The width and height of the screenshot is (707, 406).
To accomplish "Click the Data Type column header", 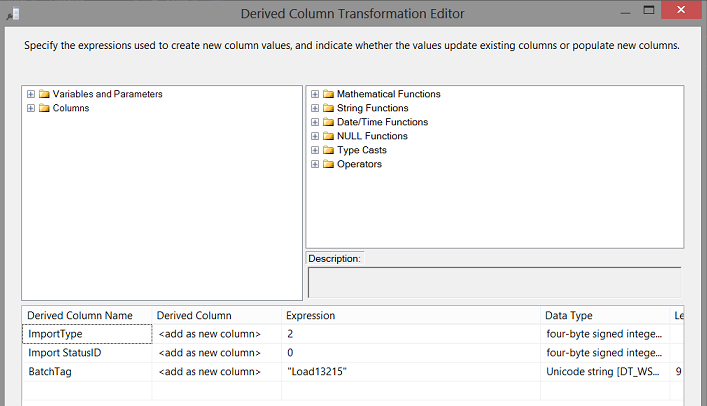I will tap(600, 315).
